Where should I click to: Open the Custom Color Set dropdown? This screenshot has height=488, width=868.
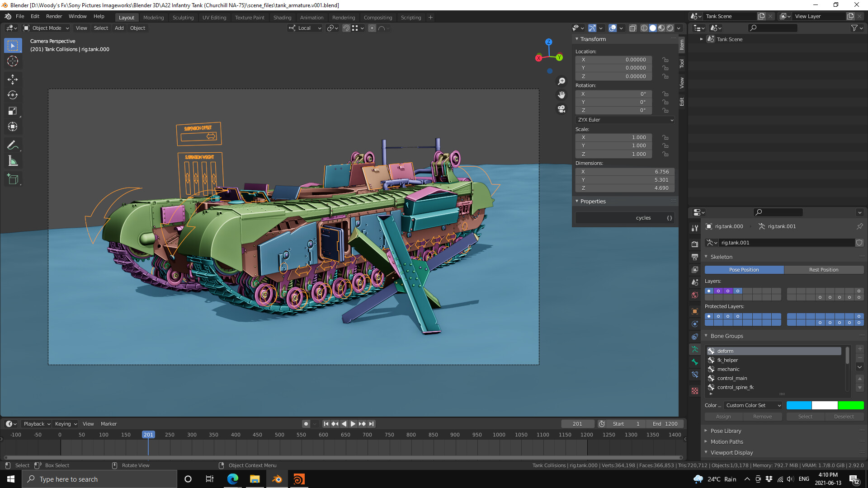(x=753, y=405)
